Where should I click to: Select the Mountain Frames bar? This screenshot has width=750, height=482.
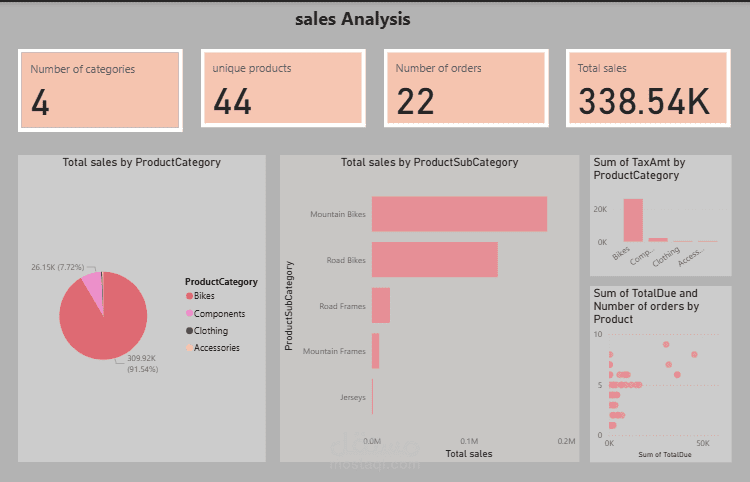click(x=375, y=351)
